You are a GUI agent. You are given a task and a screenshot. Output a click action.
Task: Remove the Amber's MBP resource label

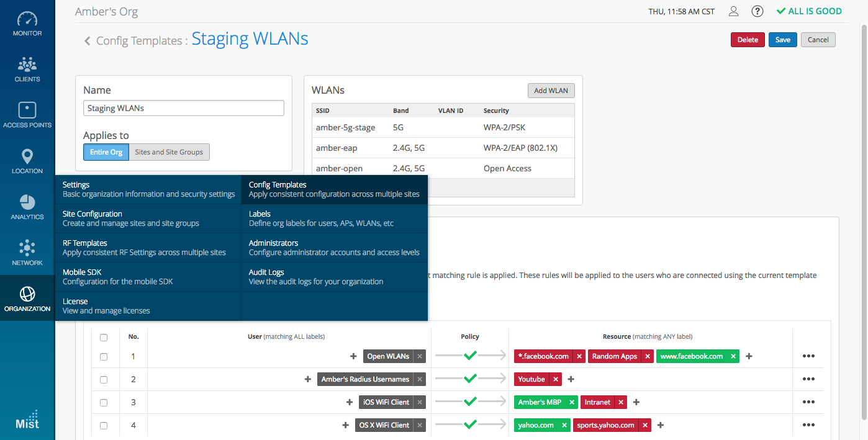[x=572, y=402]
